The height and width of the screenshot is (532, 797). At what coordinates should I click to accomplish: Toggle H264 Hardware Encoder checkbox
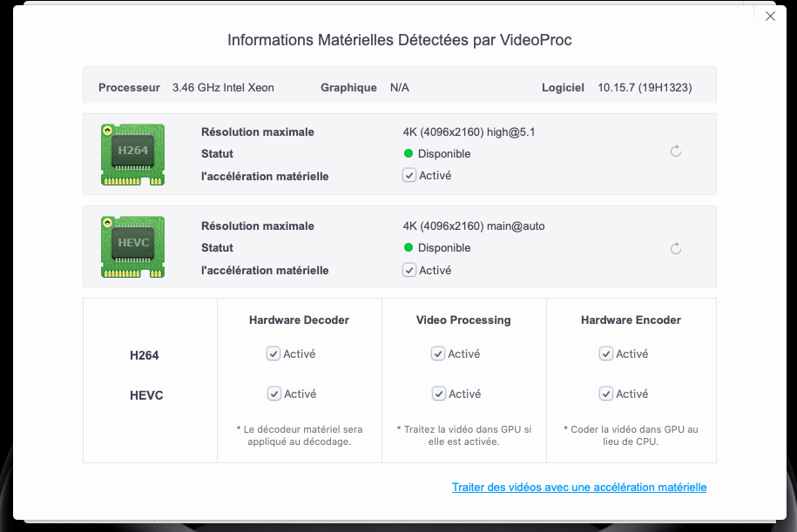tap(606, 354)
